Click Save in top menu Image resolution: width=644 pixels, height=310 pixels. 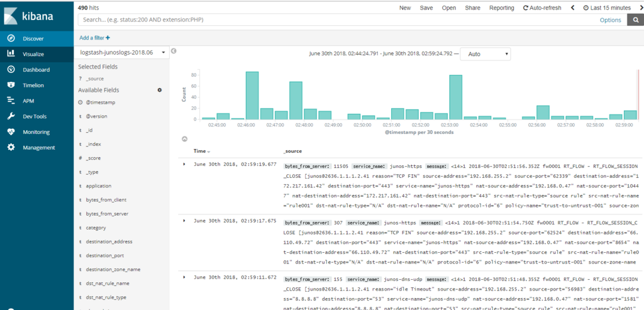426,8
